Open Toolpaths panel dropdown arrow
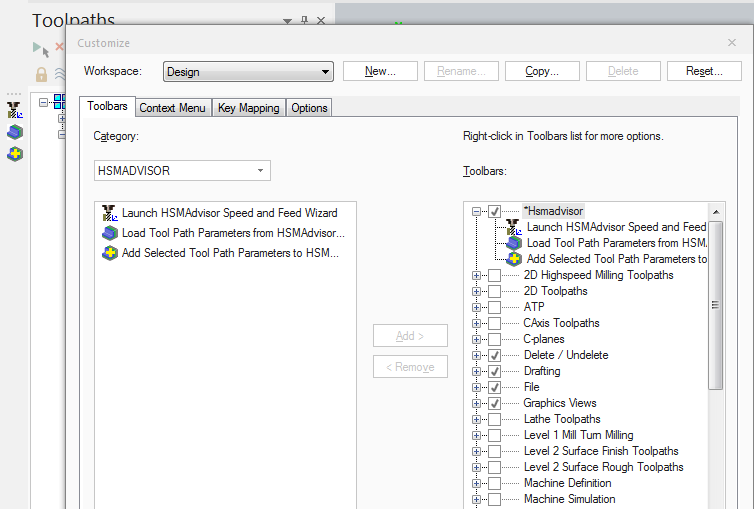Screen dimensions: 754x509 [288, 21]
